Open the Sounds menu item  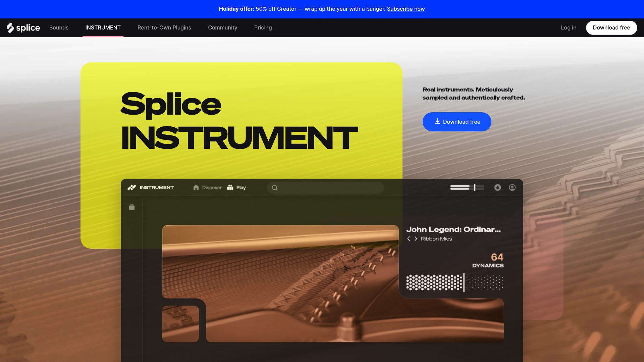click(x=59, y=28)
